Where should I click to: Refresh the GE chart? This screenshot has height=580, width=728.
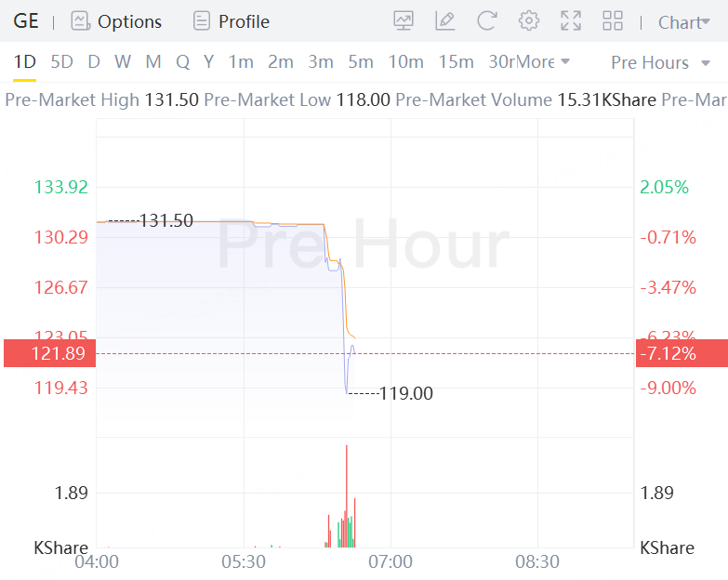[x=487, y=21]
